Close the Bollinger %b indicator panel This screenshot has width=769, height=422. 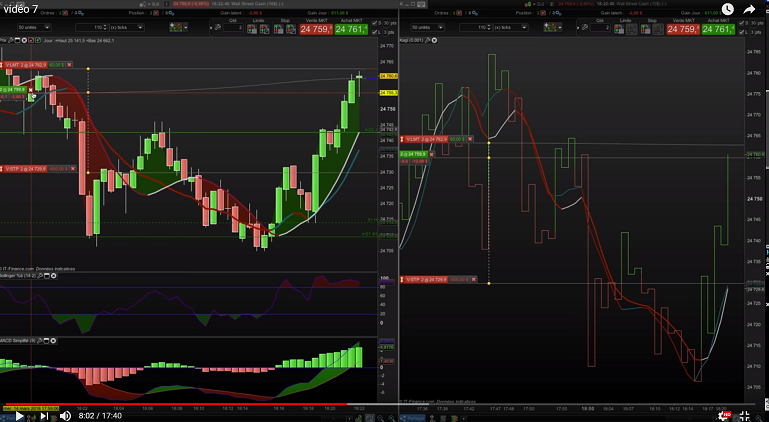[53, 276]
